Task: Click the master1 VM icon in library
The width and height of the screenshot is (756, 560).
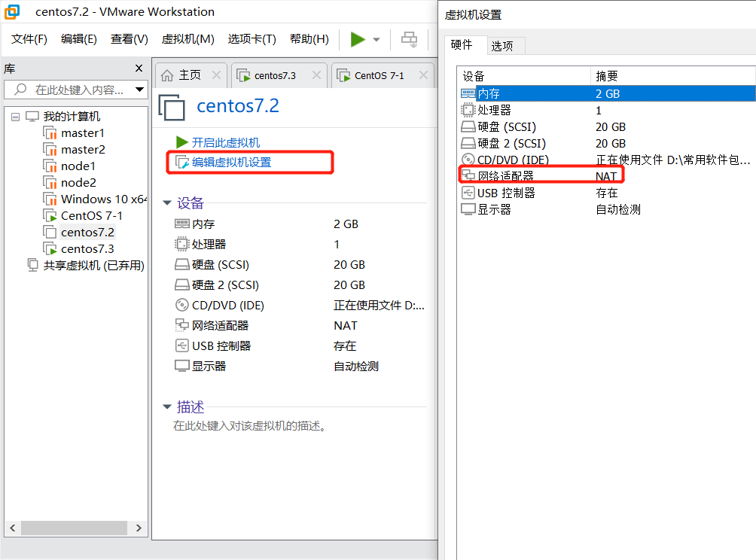Action: [50, 133]
